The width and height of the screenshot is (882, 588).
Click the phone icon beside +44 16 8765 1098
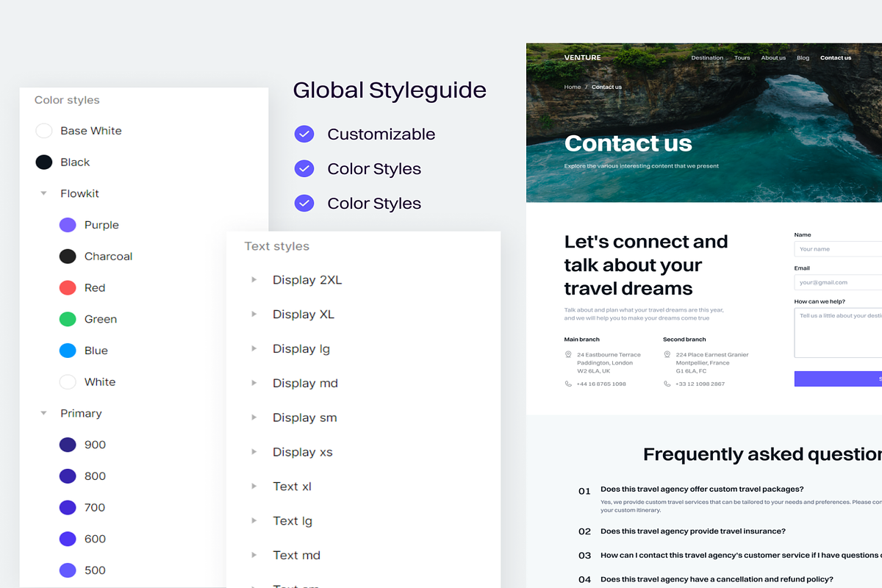tap(568, 384)
